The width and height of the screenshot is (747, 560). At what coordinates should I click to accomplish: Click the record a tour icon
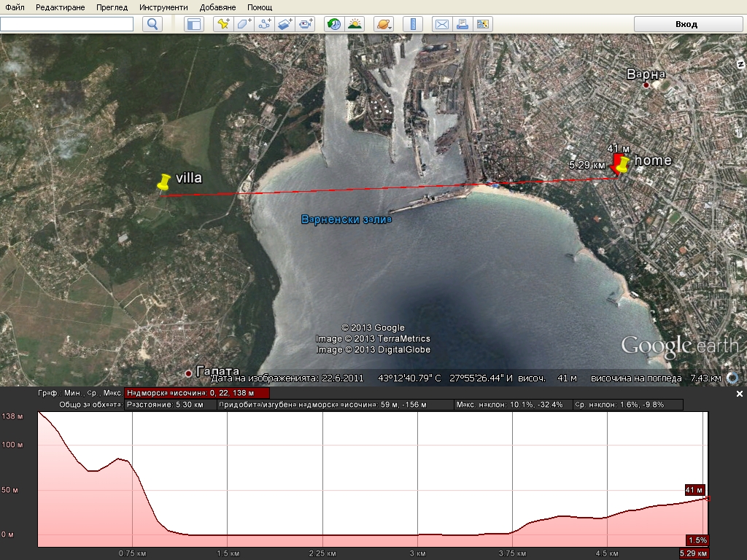(306, 24)
